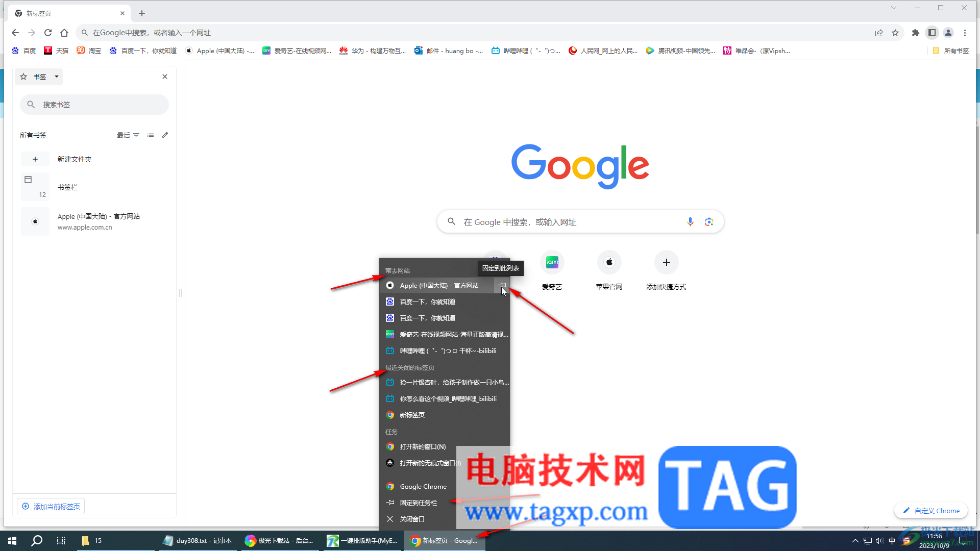980x551 pixels.
Task: Open 爱奇艺 jump list entry
Action: coord(445,335)
